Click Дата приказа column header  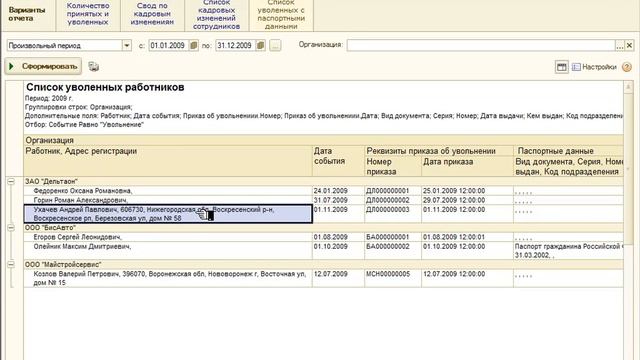tap(467, 167)
